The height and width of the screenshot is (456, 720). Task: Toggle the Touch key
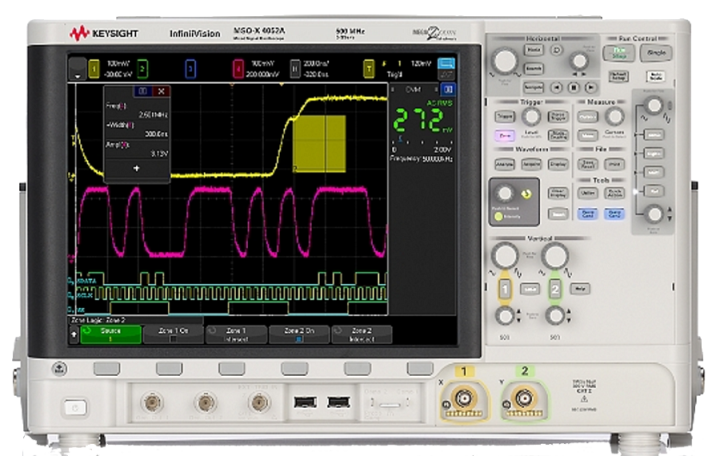point(558,214)
